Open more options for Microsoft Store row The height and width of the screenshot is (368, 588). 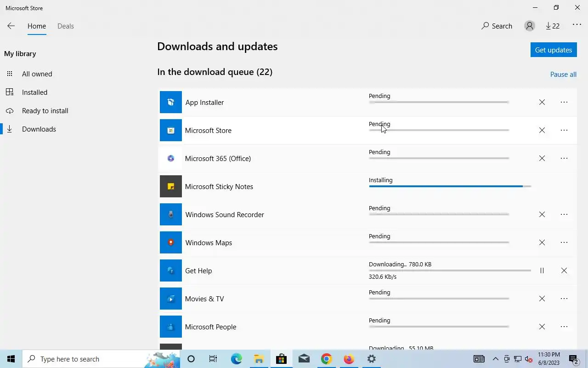pyautogui.click(x=564, y=130)
